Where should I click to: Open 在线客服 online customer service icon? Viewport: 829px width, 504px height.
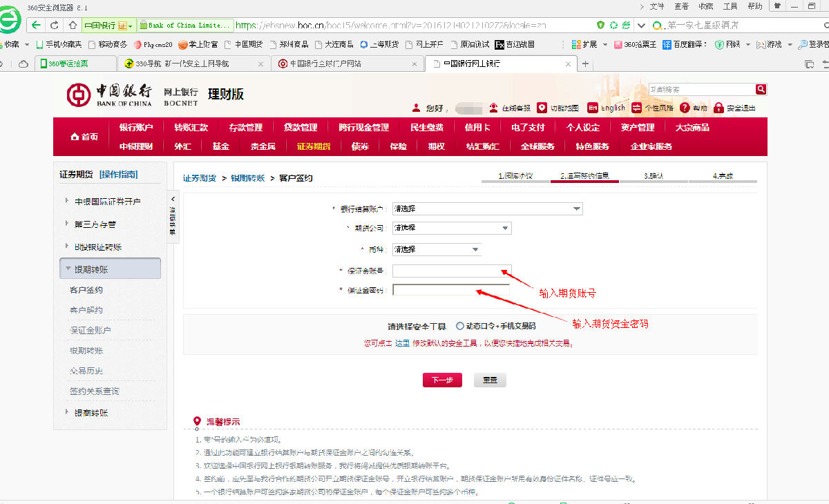(x=493, y=108)
